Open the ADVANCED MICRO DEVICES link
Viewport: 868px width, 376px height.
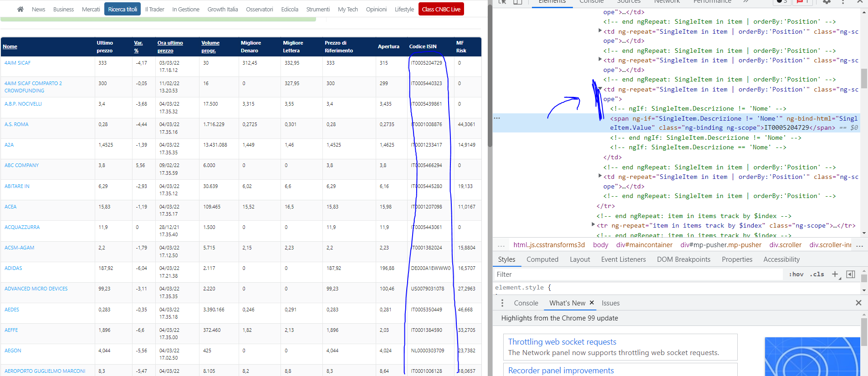click(36, 289)
